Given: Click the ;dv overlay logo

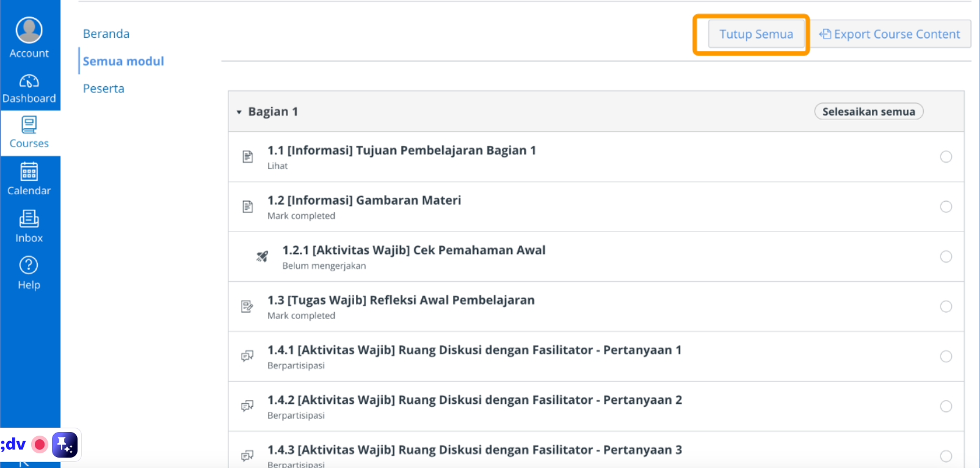Looking at the screenshot, I should click(x=13, y=444).
